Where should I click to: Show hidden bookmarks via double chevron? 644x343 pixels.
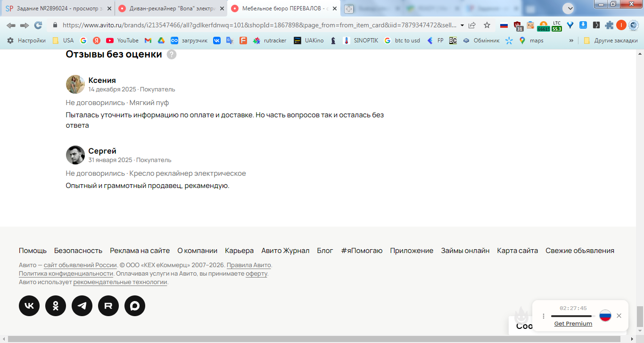[x=571, y=41]
